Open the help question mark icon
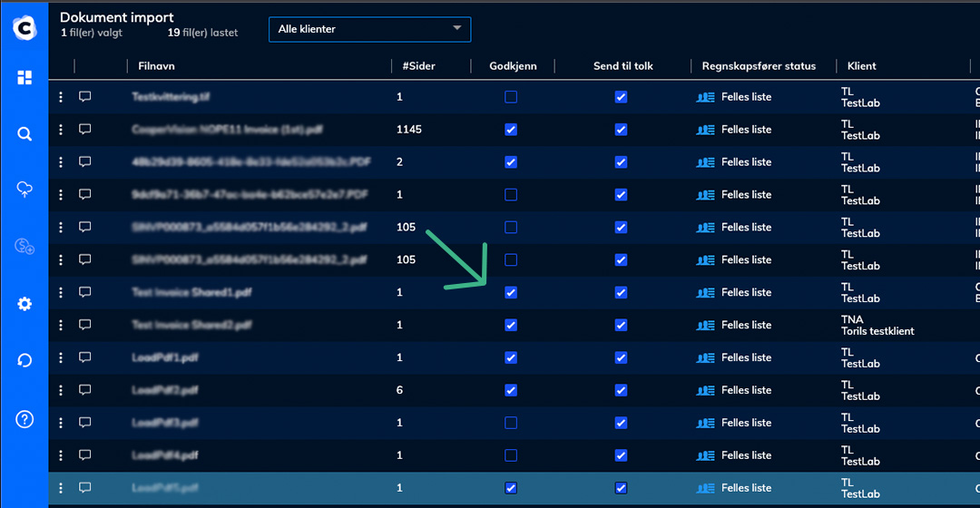This screenshot has height=508, width=980. pos(24,418)
